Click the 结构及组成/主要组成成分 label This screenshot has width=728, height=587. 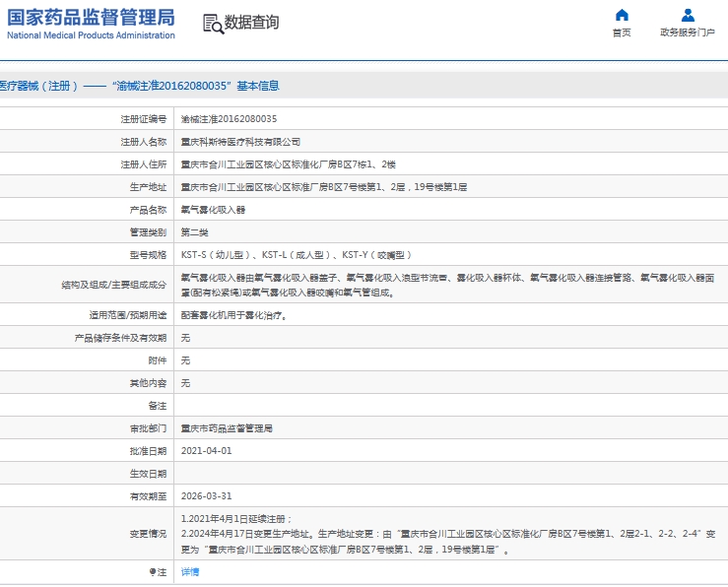click(x=113, y=286)
